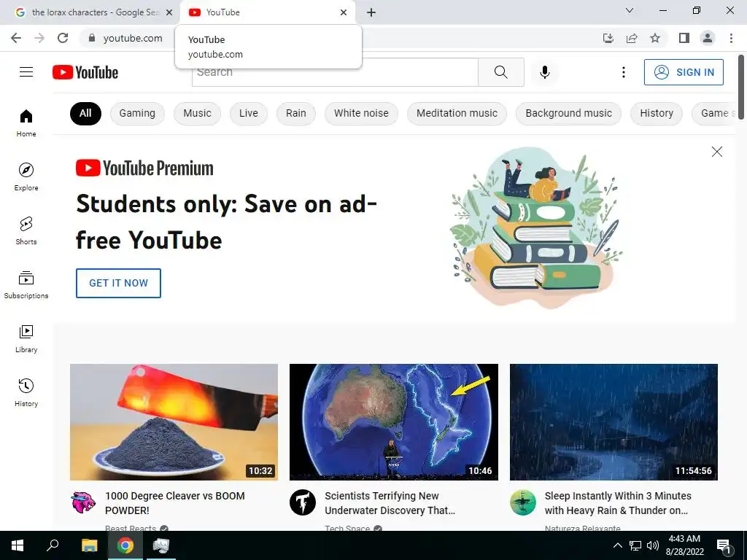Select the Background music chip
The height and width of the screenshot is (560, 747).
[568, 113]
